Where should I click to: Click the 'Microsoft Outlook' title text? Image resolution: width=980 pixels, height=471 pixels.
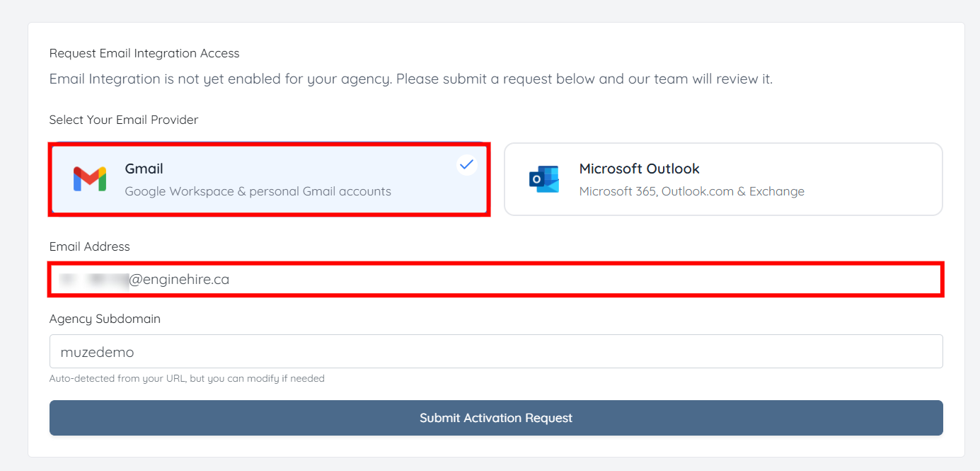click(x=639, y=169)
